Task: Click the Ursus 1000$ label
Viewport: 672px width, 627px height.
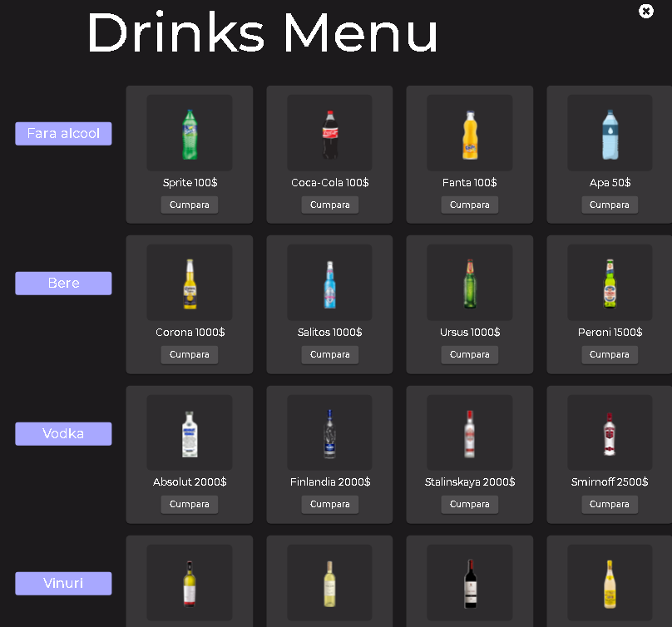Action: click(470, 332)
